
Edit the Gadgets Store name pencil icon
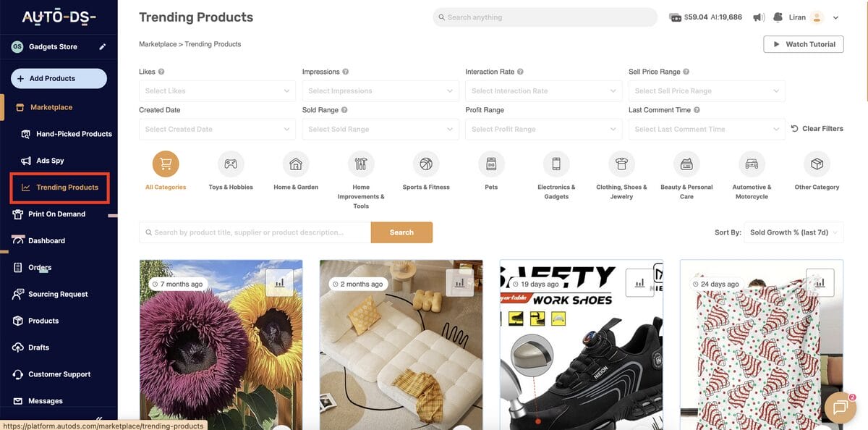(x=103, y=47)
